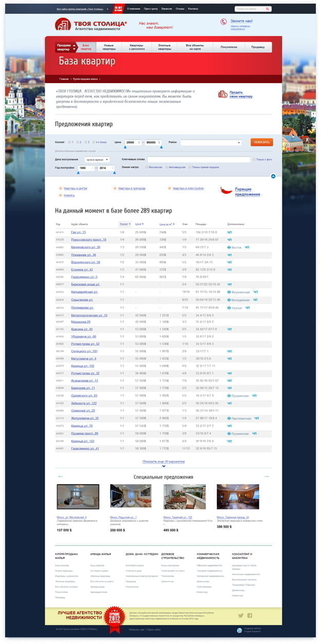Sort the table by Комнат column
The image size is (321, 644).
click(124, 224)
